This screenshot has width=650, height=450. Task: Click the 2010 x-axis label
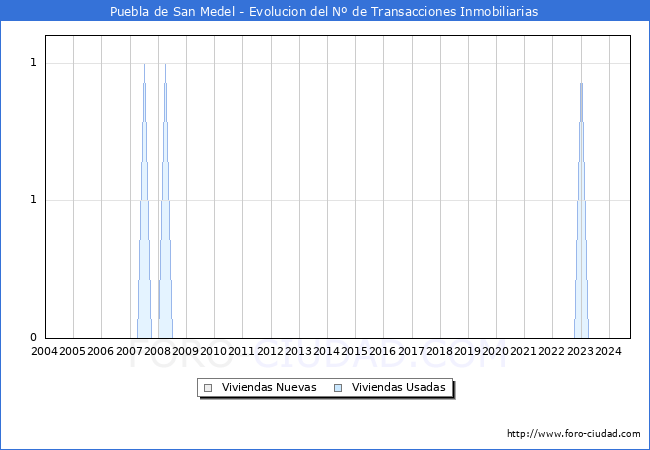click(x=213, y=351)
